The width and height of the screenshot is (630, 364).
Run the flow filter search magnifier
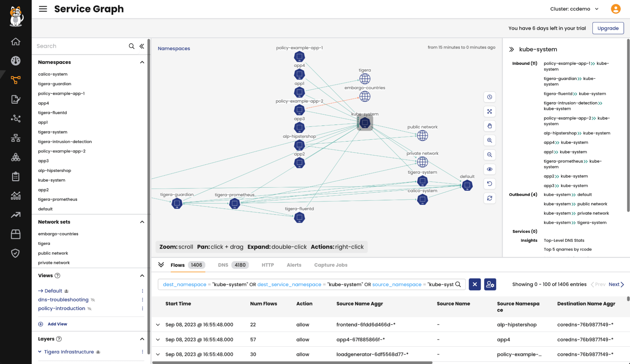coord(458,284)
